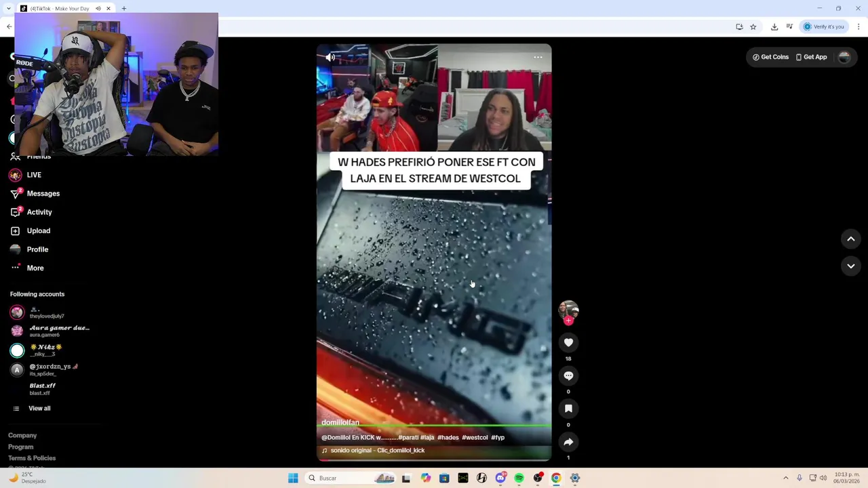The image size is (868, 488).
Task: Open the three-dot video options menu
Action: pos(538,58)
